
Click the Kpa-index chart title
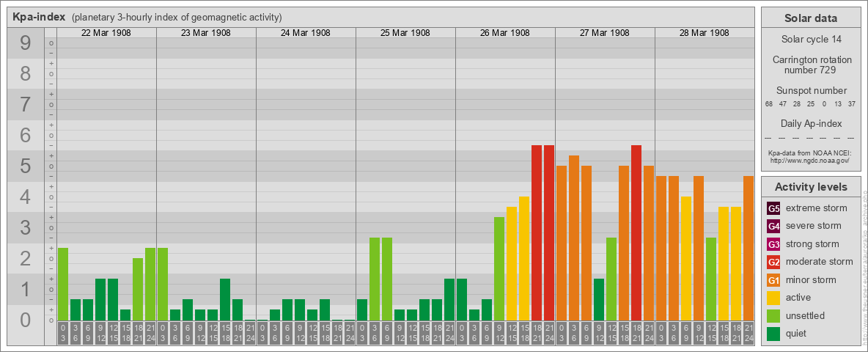click(x=40, y=17)
